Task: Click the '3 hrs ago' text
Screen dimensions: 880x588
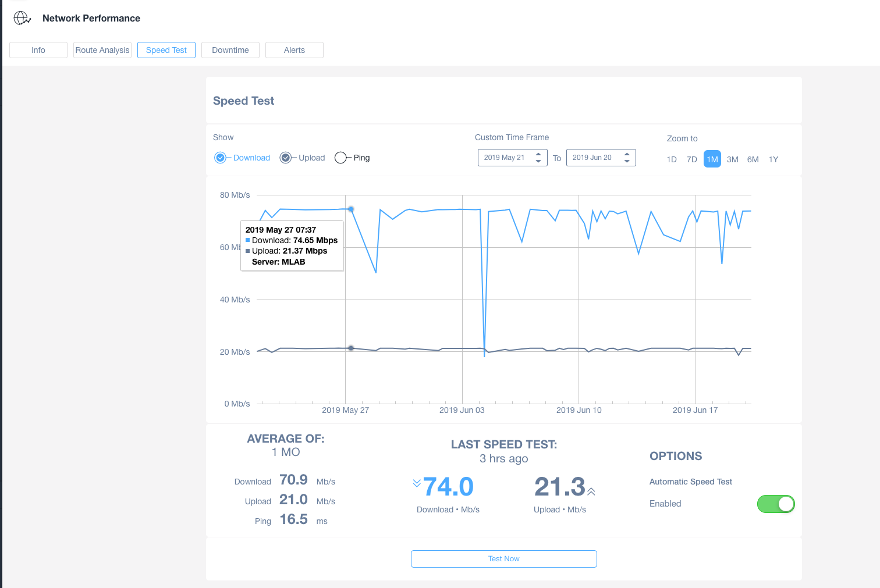Action: [504, 458]
